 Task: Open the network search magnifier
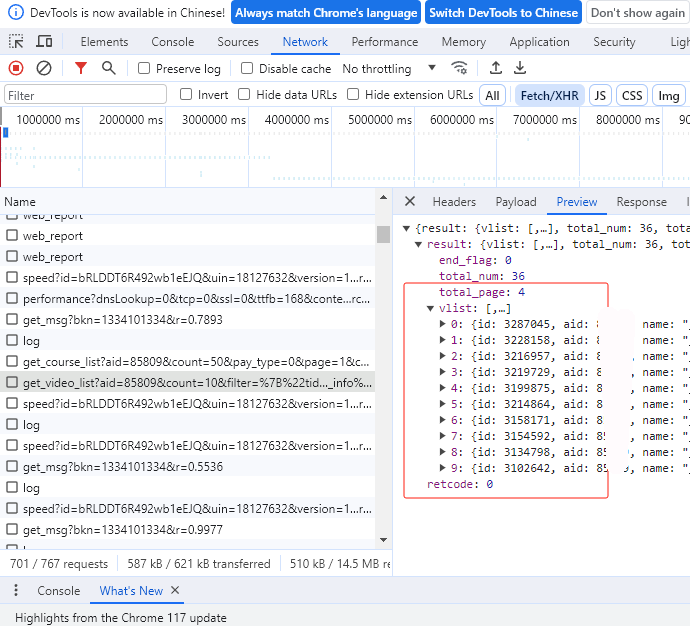108,68
